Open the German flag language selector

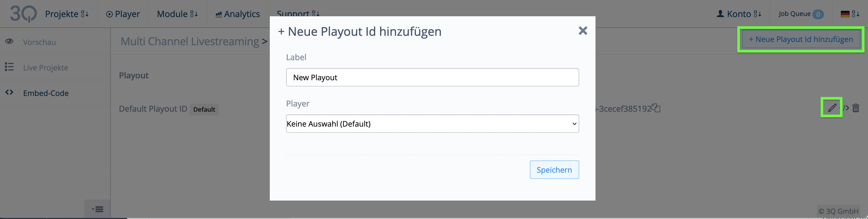[x=850, y=14]
